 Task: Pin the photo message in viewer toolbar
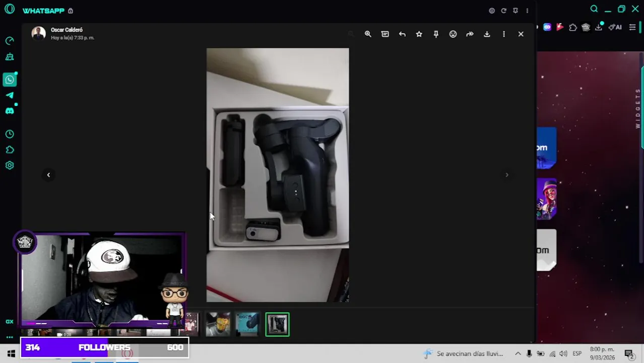(436, 34)
